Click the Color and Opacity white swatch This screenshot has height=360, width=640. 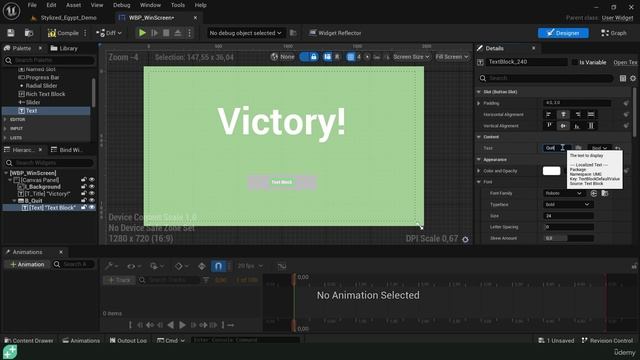(551, 171)
